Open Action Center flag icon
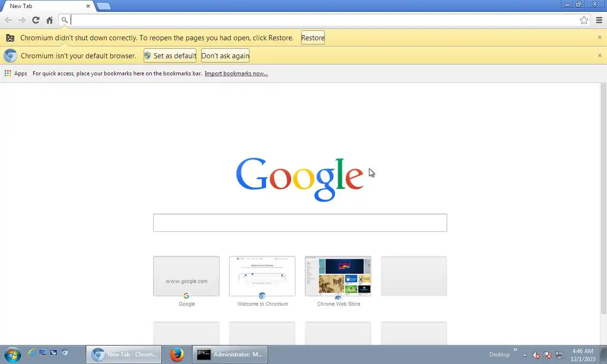 548,355
